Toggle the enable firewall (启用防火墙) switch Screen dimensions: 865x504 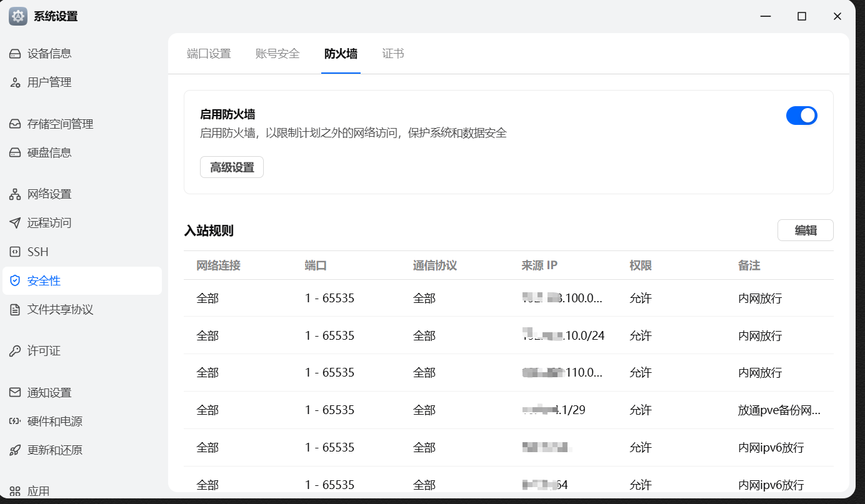tap(801, 116)
